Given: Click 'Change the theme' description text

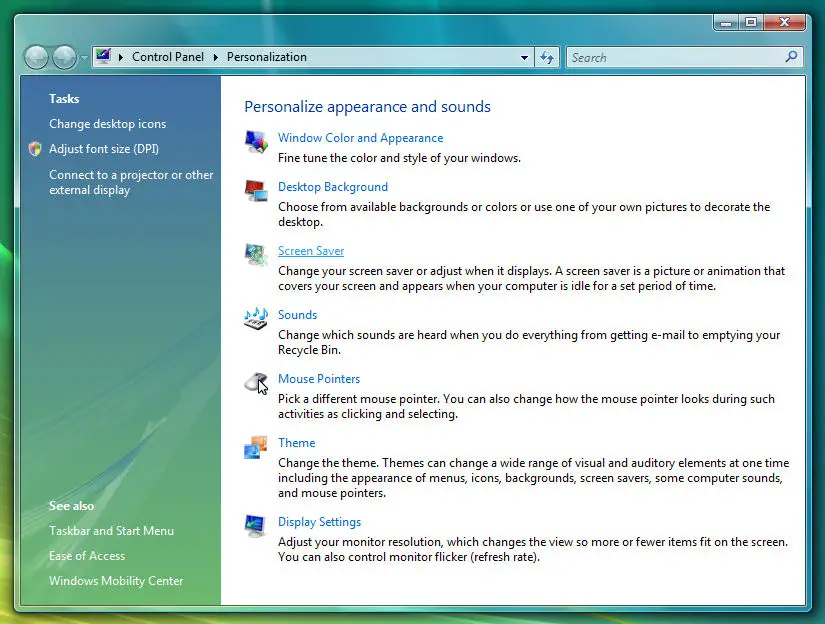Looking at the screenshot, I should tap(534, 478).
